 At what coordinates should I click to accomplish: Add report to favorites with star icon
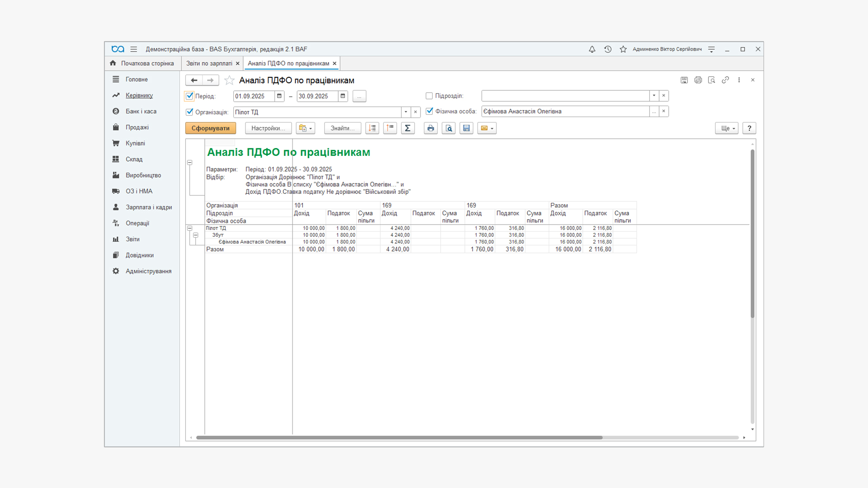point(229,80)
